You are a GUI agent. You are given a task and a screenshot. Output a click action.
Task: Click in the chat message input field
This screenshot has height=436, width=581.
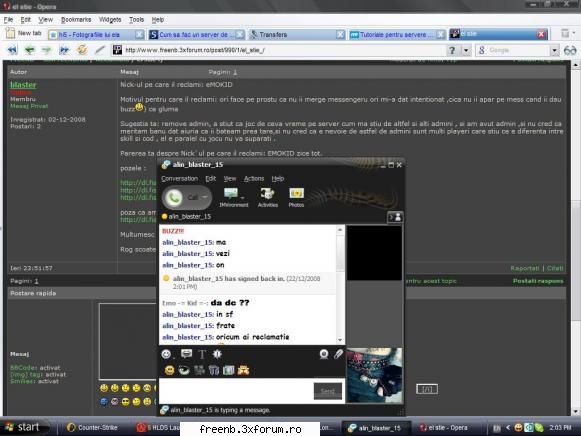tap(236, 391)
